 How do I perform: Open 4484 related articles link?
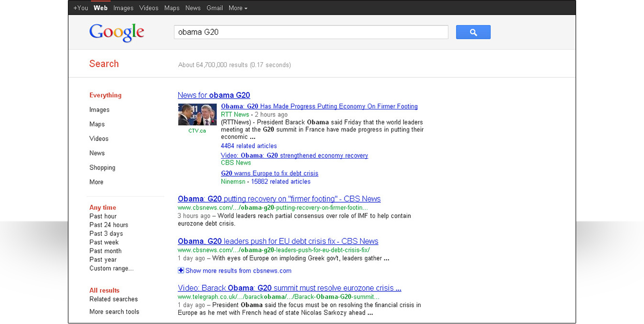(249, 146)
